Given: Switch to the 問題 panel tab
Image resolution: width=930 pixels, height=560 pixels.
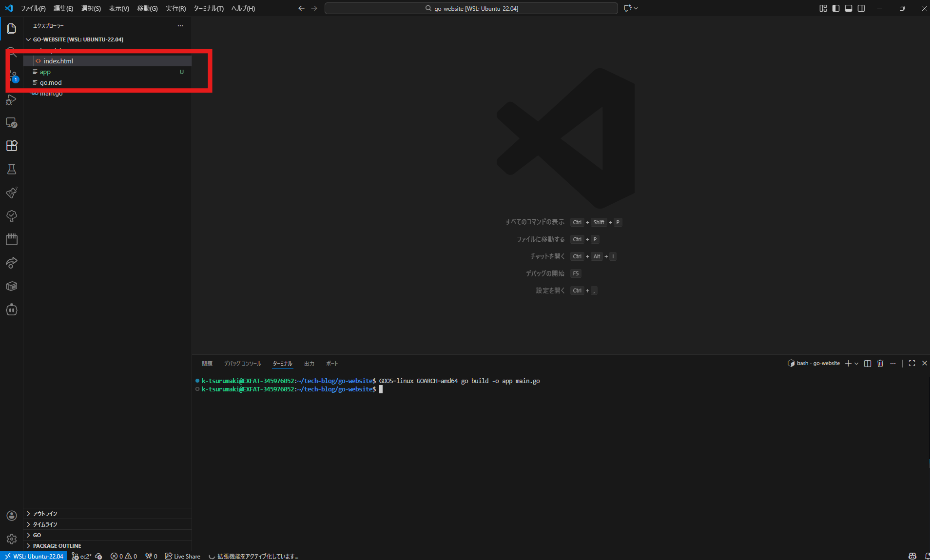Looking at the screenshot, I should tap(207, 364).
